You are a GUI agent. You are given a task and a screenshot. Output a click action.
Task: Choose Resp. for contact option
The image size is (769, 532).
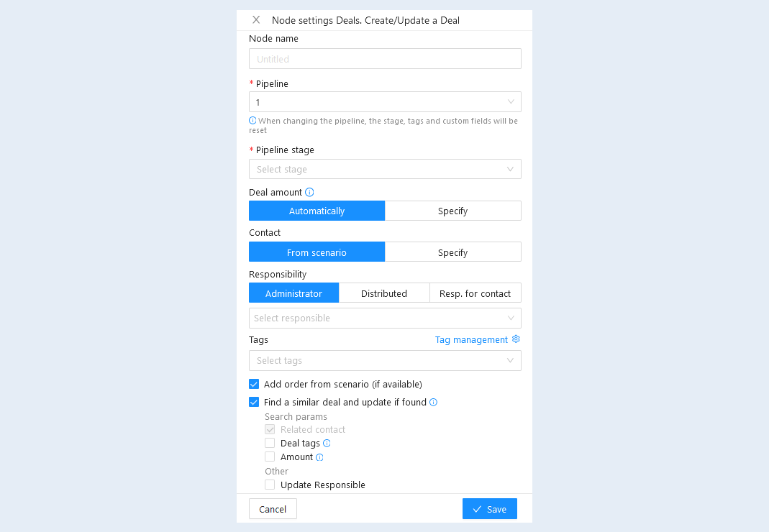click(x=475, y=293)
